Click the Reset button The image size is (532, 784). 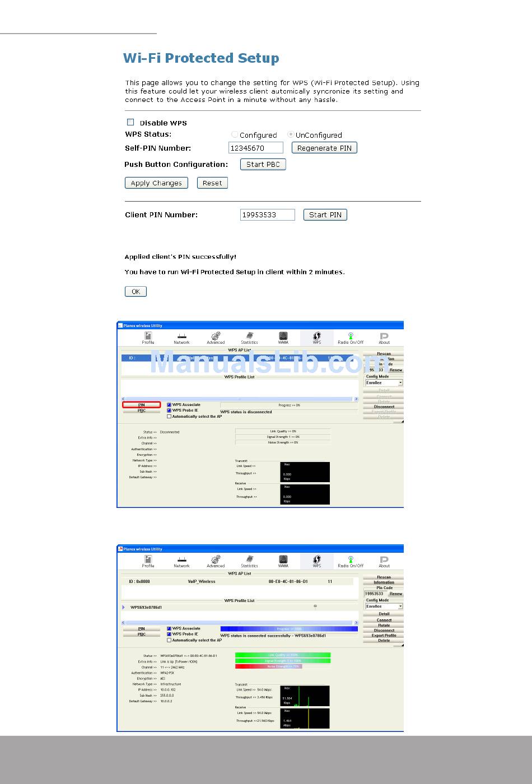[212, 183]
